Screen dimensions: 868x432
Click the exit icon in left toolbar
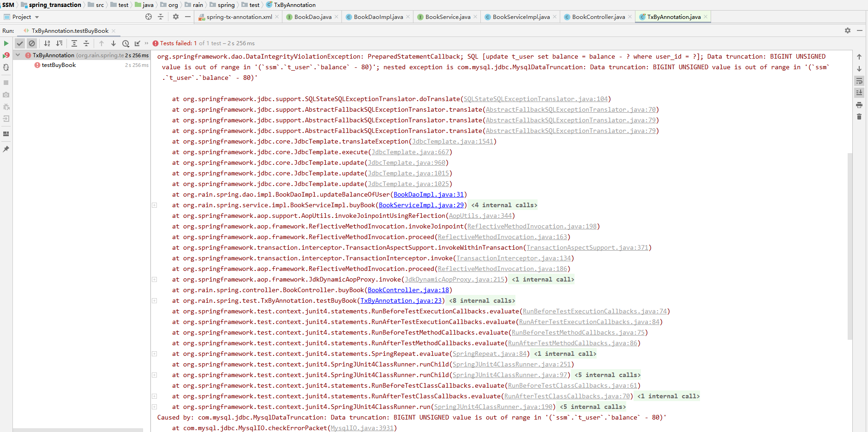6,119
